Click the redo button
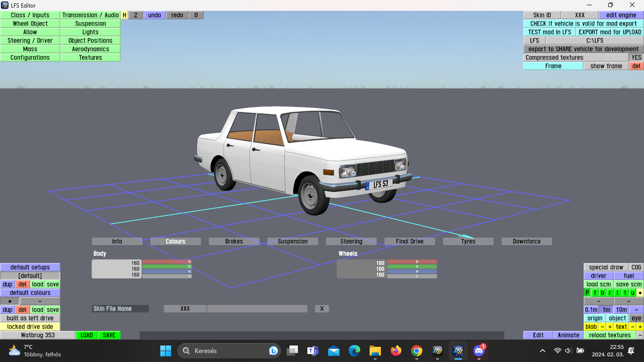Screen dimensions: 644x362 tap(177, 15)
